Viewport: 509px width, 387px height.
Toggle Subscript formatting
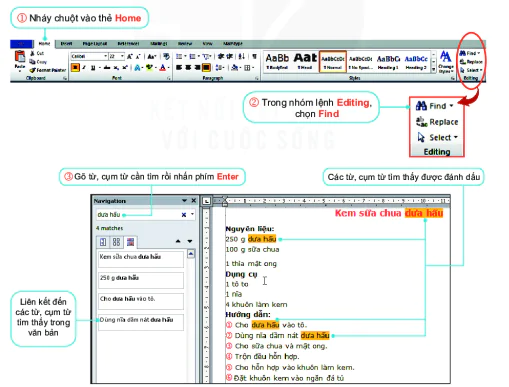tap(116, 68)
